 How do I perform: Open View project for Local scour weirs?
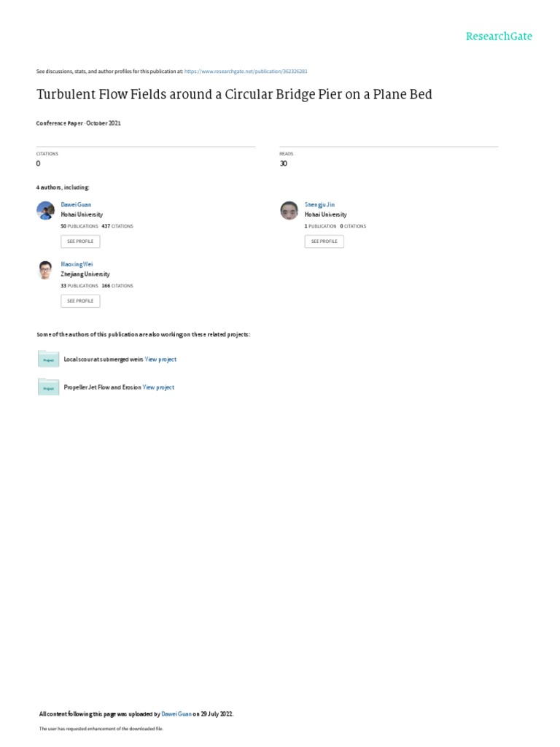pyautogui.click(x=160, y=360)
